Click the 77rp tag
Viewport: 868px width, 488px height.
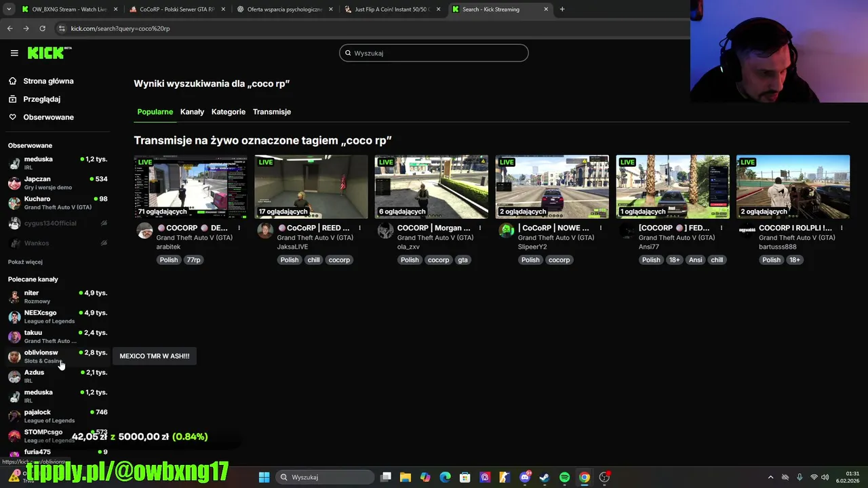point(194,260)
